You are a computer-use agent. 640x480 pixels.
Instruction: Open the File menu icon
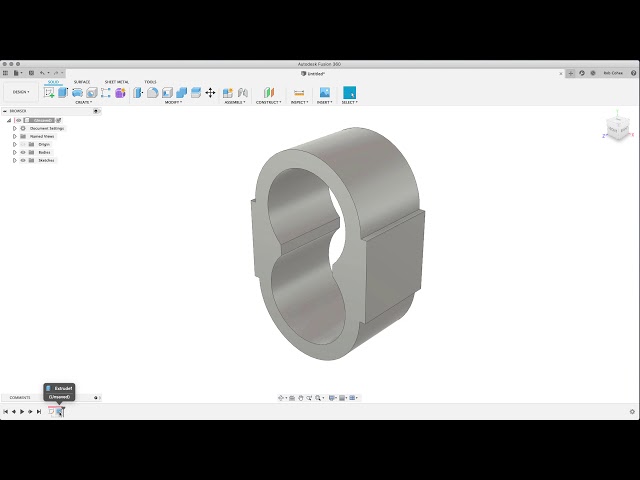click(x=17, y=73)
